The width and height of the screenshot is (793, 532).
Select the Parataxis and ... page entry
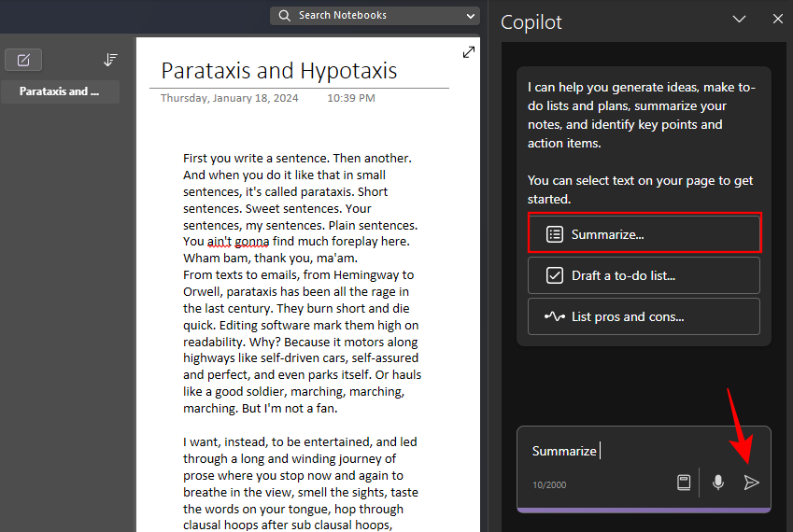60,91
